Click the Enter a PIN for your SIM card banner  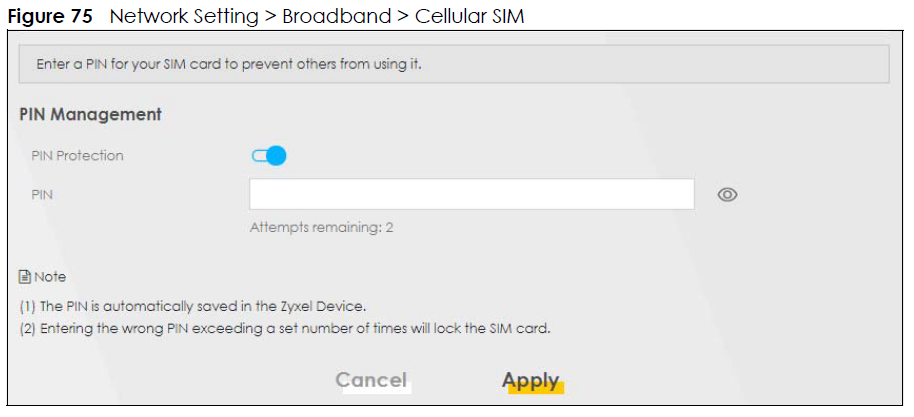click(x=454, y=64)
